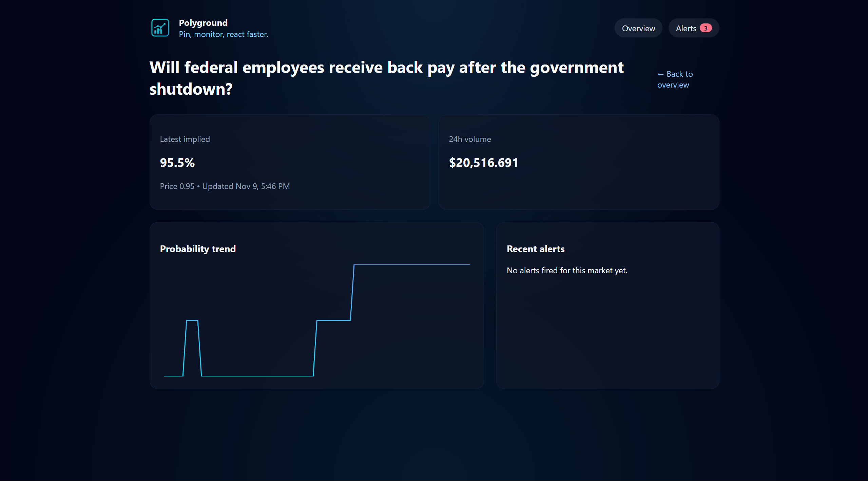
Task: Follow the Back to overview link
Action: click(675, 79)
